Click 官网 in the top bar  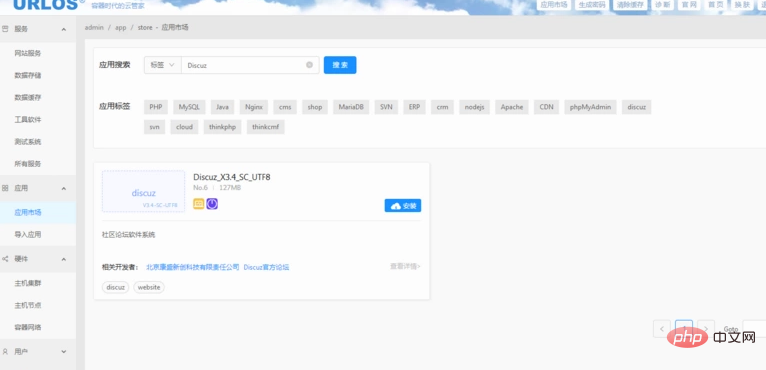pos(689,5)
